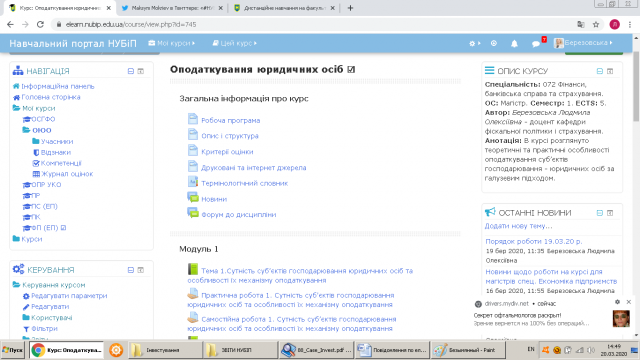Switch to the Twitter browser tab

point(173,8)
